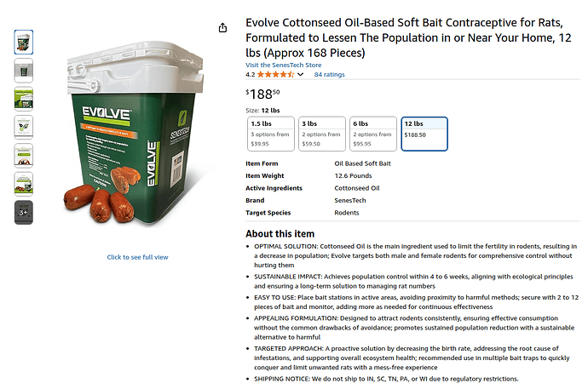Open the fourth product thumbnail

(x=24, y=127)
